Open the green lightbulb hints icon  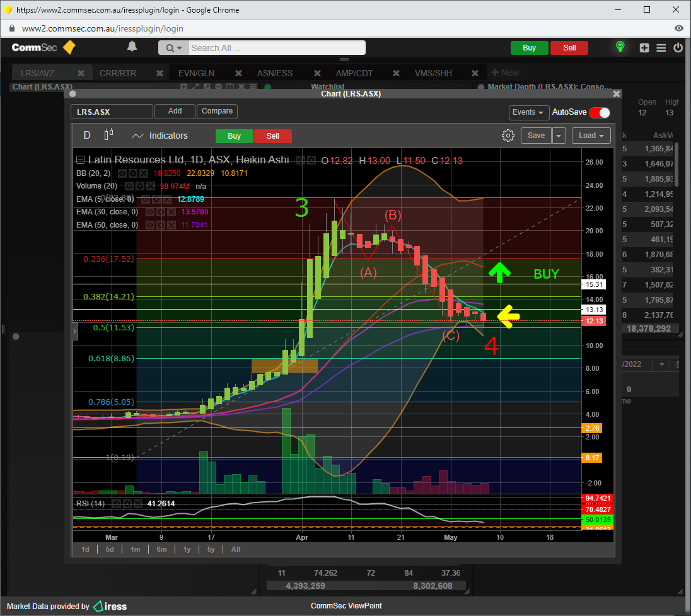coord(620,47)
